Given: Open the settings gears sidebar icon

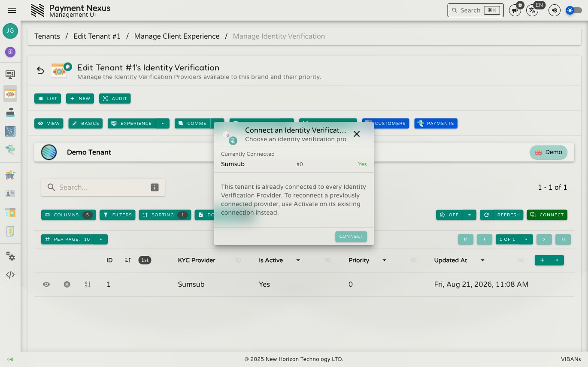Looking at the screenshot, I should click(10, 257).
